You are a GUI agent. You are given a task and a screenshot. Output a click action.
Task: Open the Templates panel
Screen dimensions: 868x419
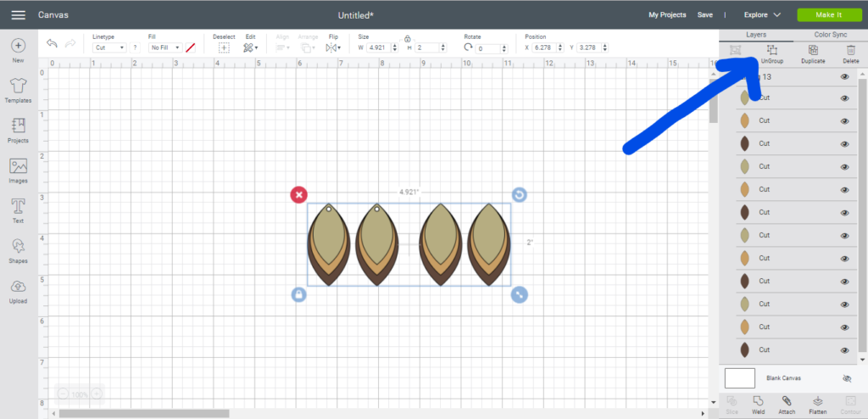pos(19,91)
